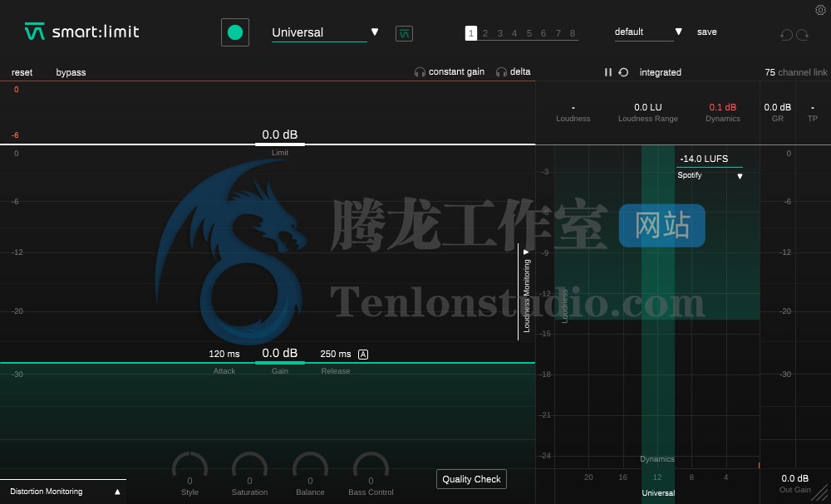Toggle the bypass control
The height and width of the screenshot is (504, 831).
[x=71, y=72]
